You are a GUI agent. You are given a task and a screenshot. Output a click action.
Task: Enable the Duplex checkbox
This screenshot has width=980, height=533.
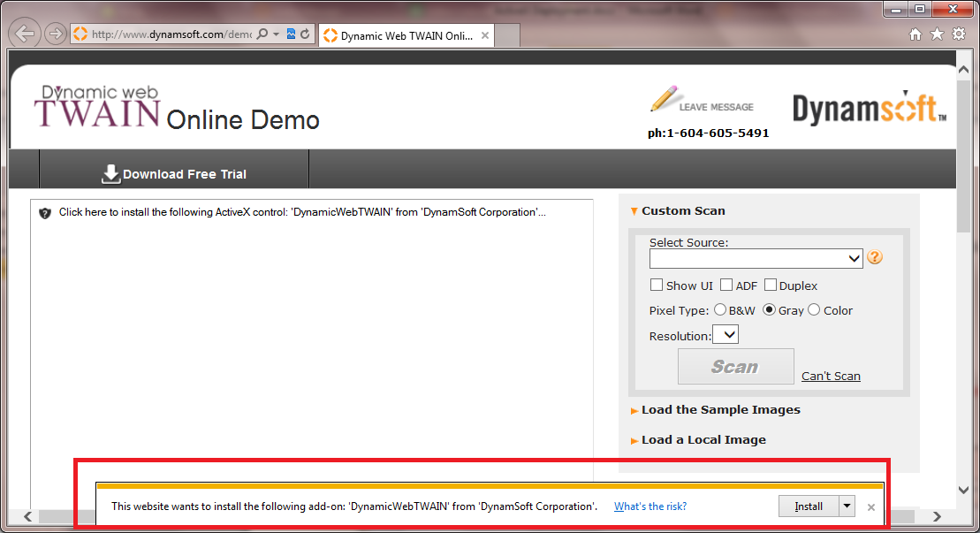(x=771, y=286)
